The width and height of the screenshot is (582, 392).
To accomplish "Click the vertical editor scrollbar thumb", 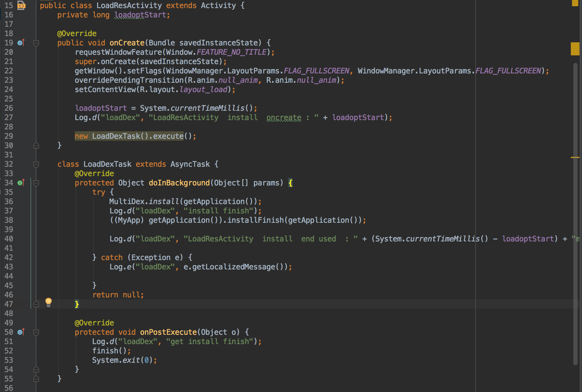I will pos(575,214).
